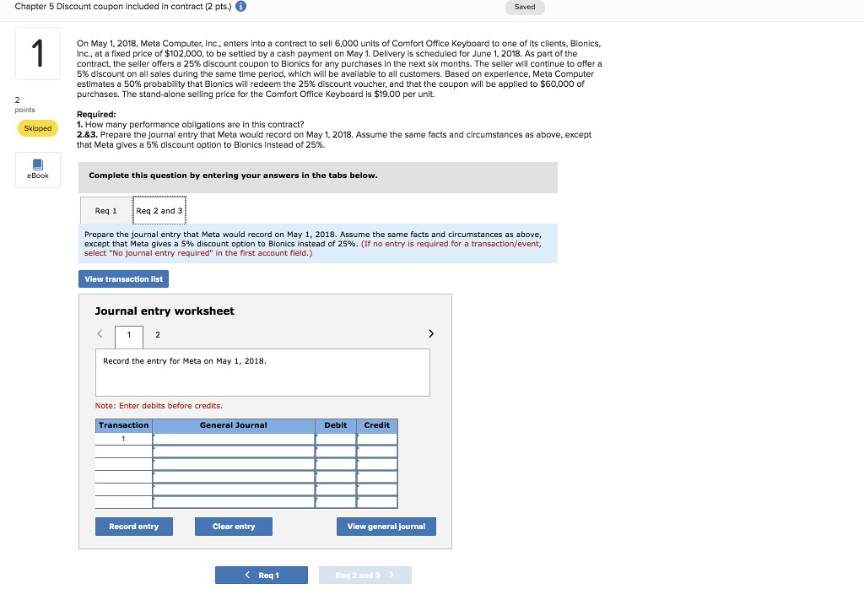Open first row General Journal account dropdown
This screenshot has width=864, height=616.
[x=234, y=439]
